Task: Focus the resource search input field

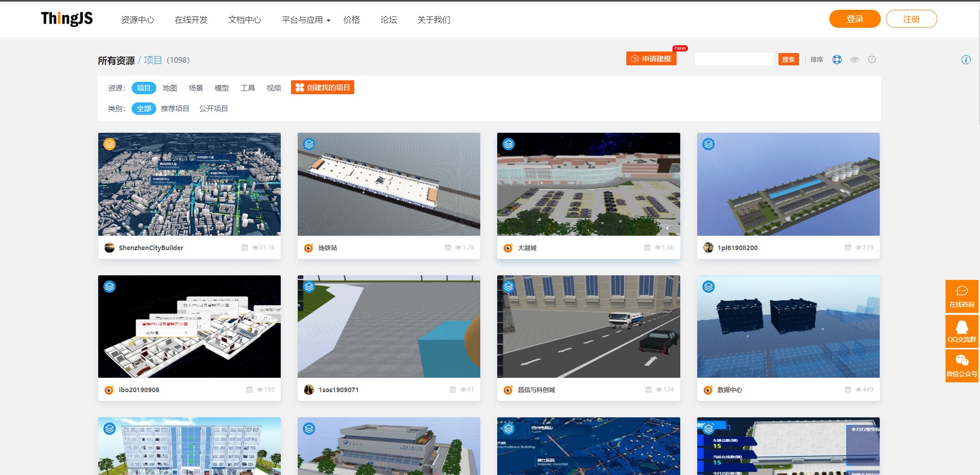Action: (x=734, y=59)
